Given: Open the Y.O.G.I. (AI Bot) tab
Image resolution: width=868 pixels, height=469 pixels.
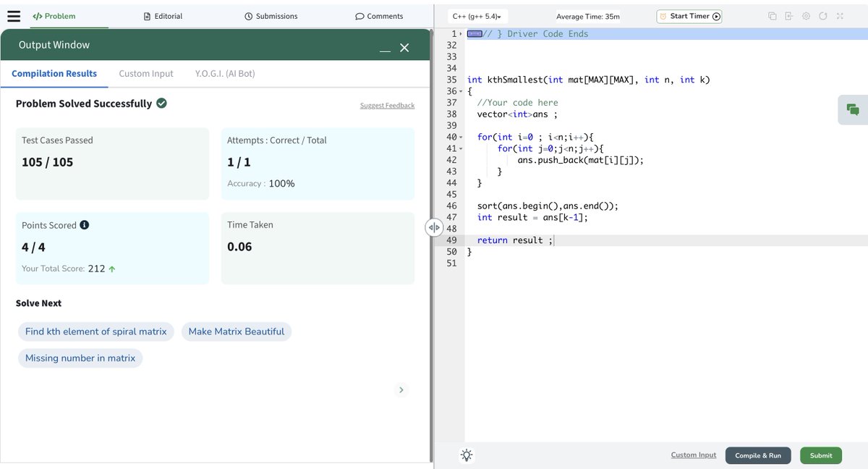Looking at the screenshot, I should click(x=225, y=74).
